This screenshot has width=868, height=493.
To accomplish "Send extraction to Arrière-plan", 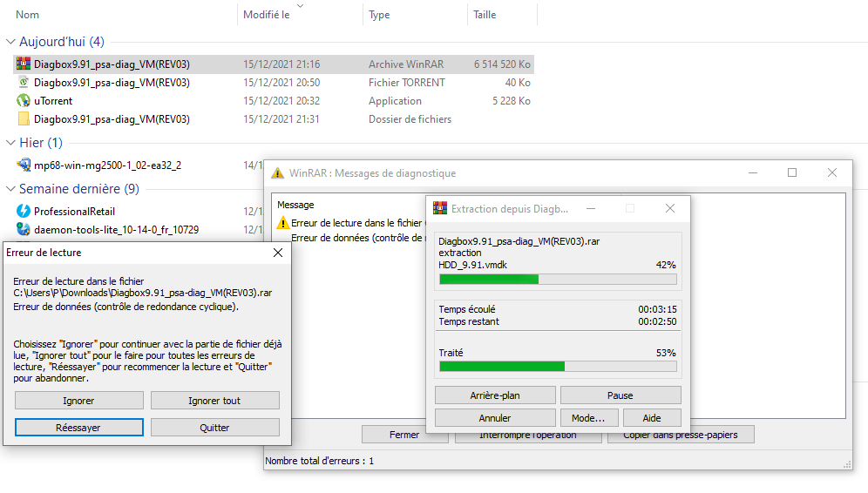I will [495, 395].
